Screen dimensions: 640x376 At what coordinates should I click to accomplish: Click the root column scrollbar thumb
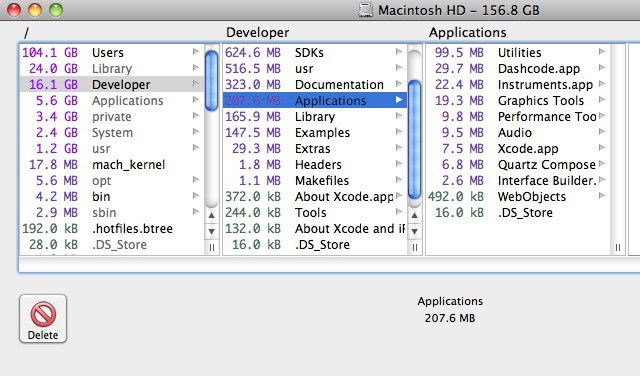[211, 80]
